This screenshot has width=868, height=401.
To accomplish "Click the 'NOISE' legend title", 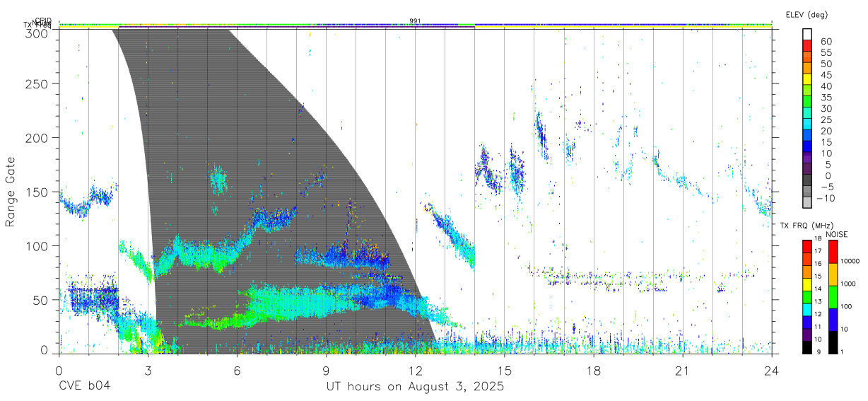I will 837,234.
